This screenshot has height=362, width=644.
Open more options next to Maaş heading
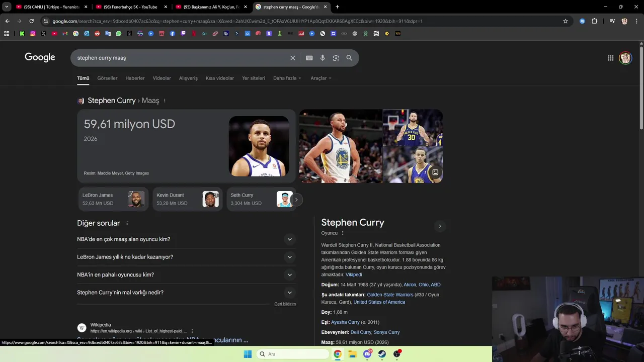(165, 101)
